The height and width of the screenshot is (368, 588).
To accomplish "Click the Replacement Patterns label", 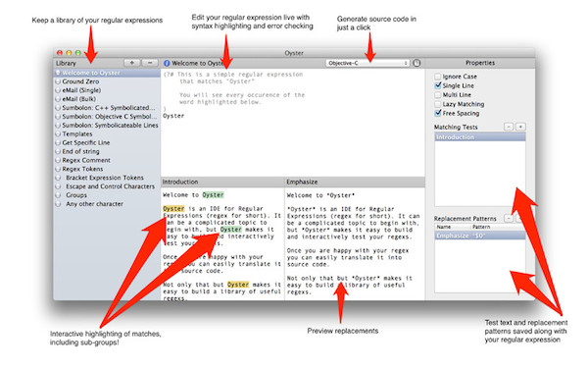I will 465,219.
